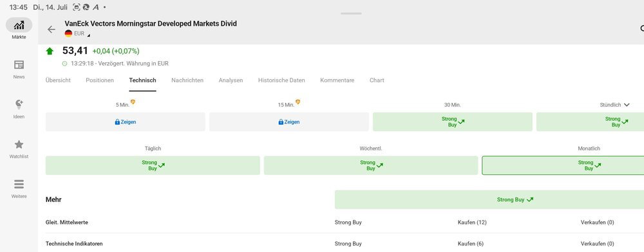Open the Weitere hamburger menu
Screen dimensions: 644x252
coord(19,188)
